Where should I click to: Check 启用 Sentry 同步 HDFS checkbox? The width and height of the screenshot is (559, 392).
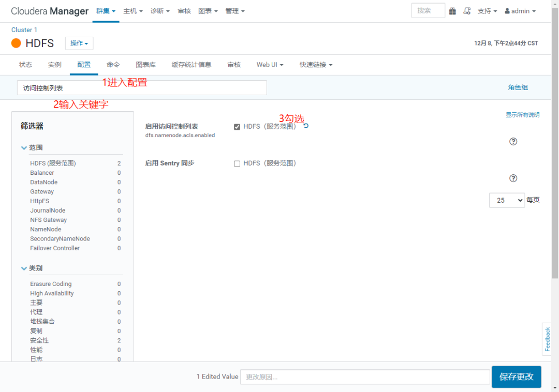(237, 163)
